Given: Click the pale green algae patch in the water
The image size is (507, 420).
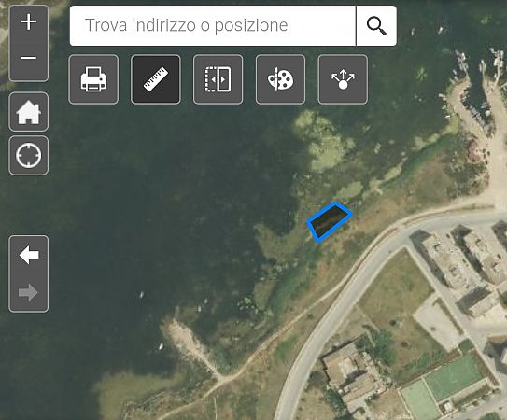Looking at the screenshot, I should coord(322,141).
